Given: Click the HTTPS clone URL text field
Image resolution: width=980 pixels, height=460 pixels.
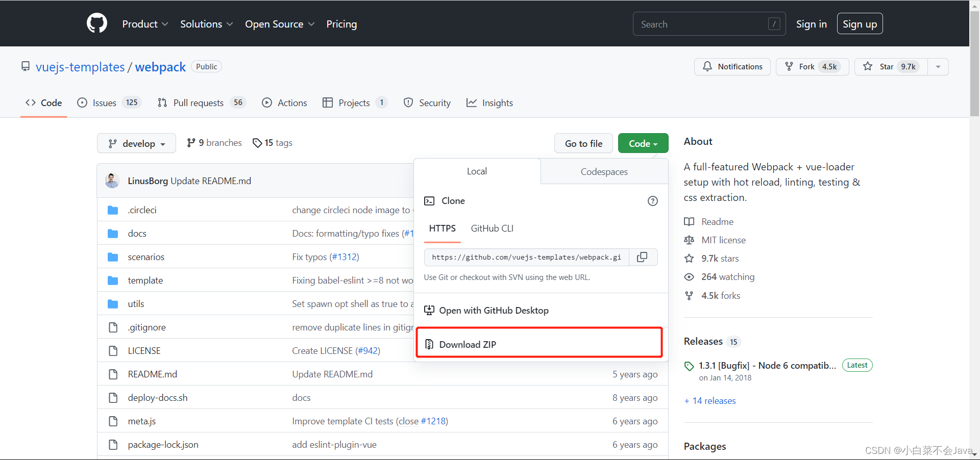Looking at the screenshot, I should pos(527,257).
